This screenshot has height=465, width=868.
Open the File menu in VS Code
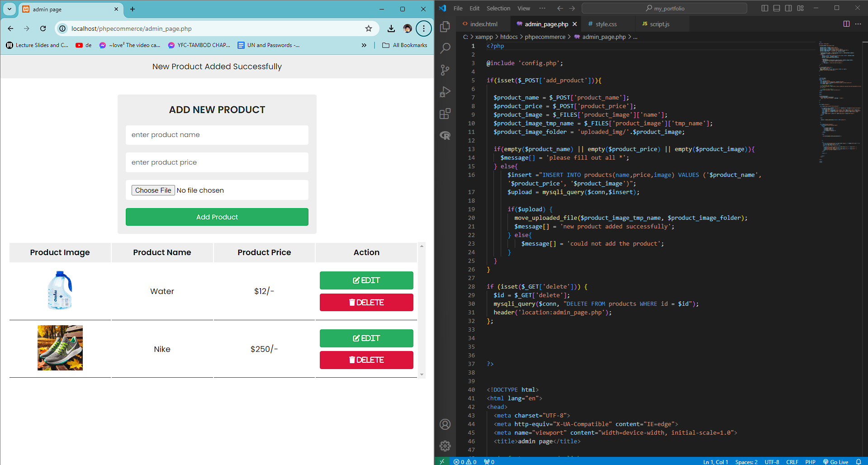pos(458,8)
